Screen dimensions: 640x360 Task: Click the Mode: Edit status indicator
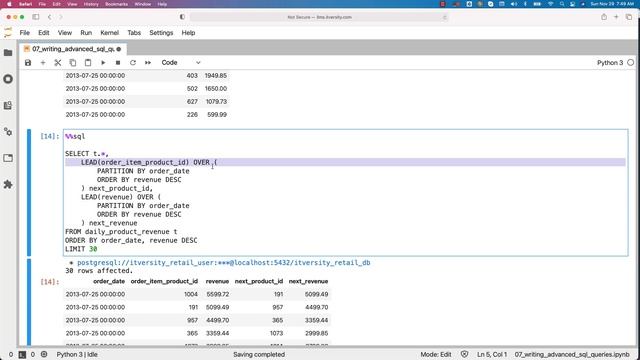(x=436, y=355)
